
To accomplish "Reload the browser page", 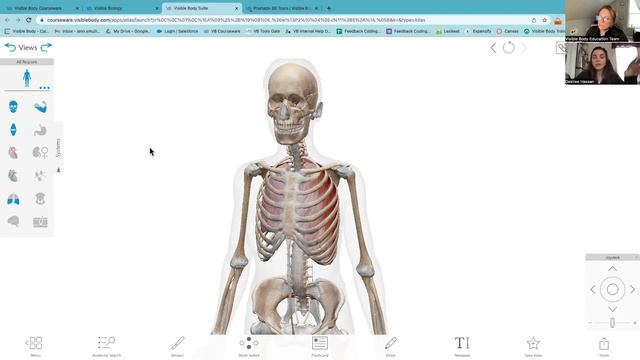I will click(x=29, y=20).
